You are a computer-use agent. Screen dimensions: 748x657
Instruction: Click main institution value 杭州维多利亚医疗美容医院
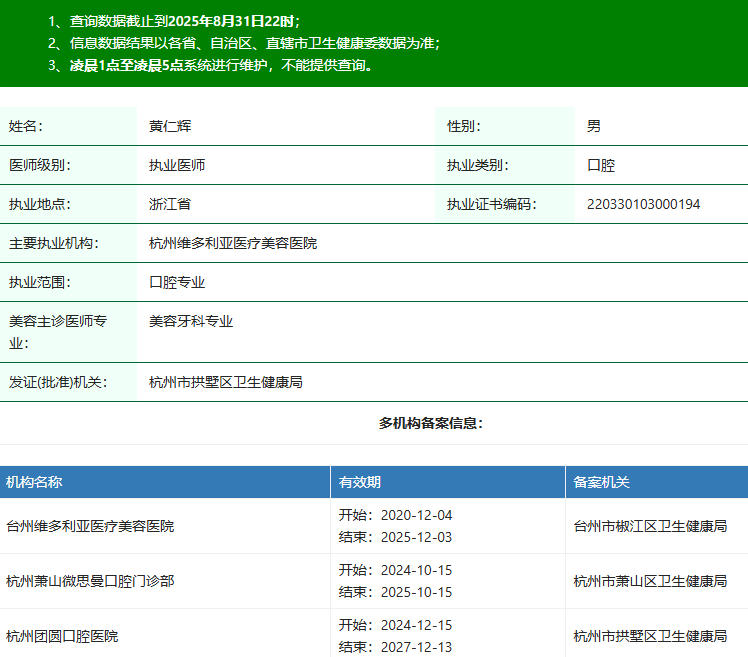pos(233,243)
